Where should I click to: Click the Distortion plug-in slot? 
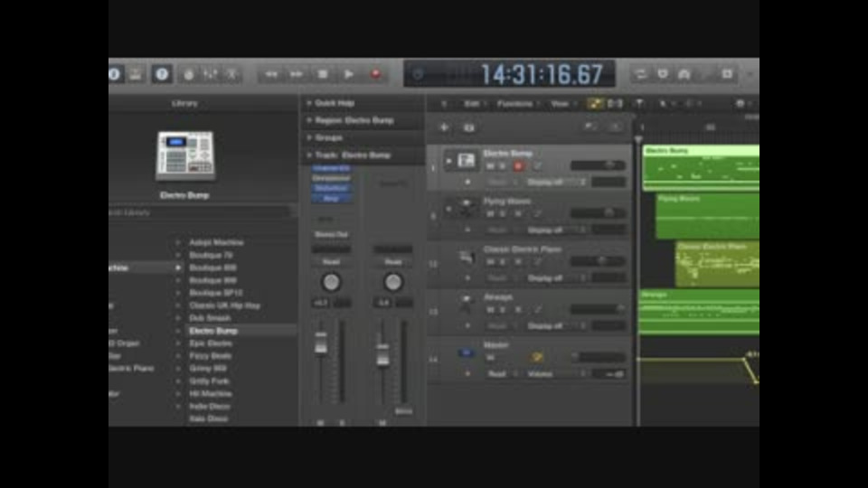click(331, 188)
